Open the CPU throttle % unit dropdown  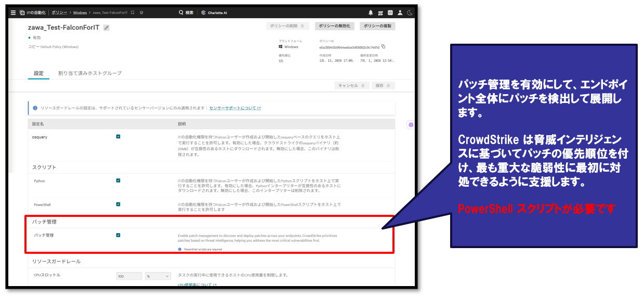tap(158, 276)
